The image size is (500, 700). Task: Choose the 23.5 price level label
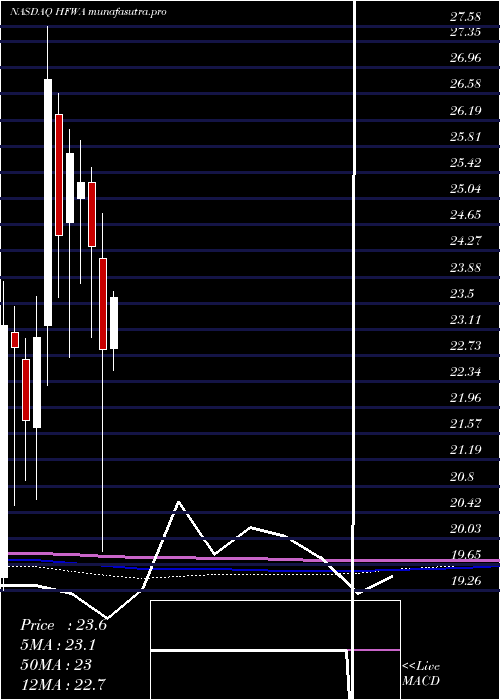point(463,293)
